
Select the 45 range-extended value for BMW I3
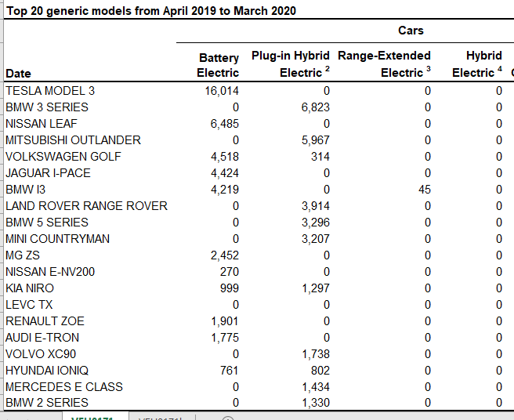pos(425,190)
